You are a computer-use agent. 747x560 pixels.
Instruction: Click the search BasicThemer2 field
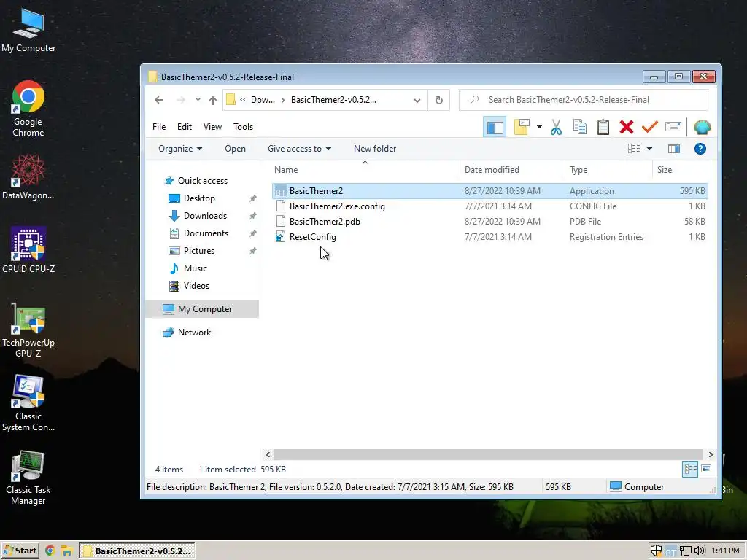tap(583, 100)
